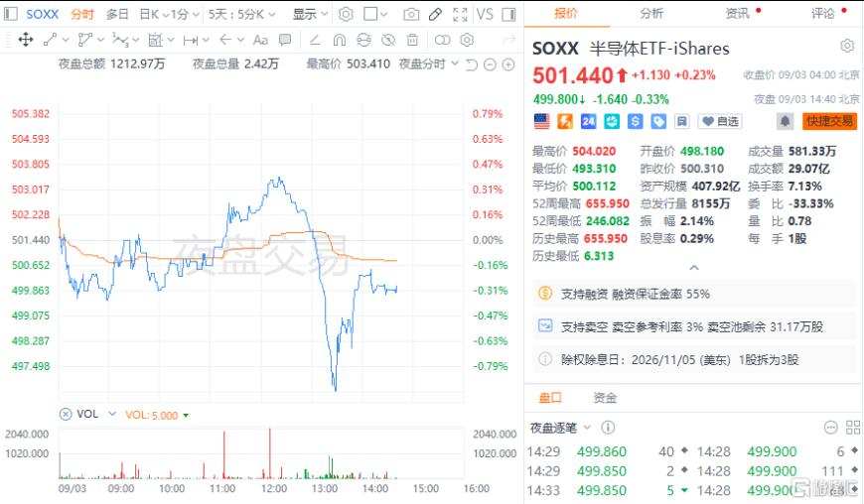864x504 pixels.
Task: Click the magnet snap tool icon
Action: click(340, 40)
